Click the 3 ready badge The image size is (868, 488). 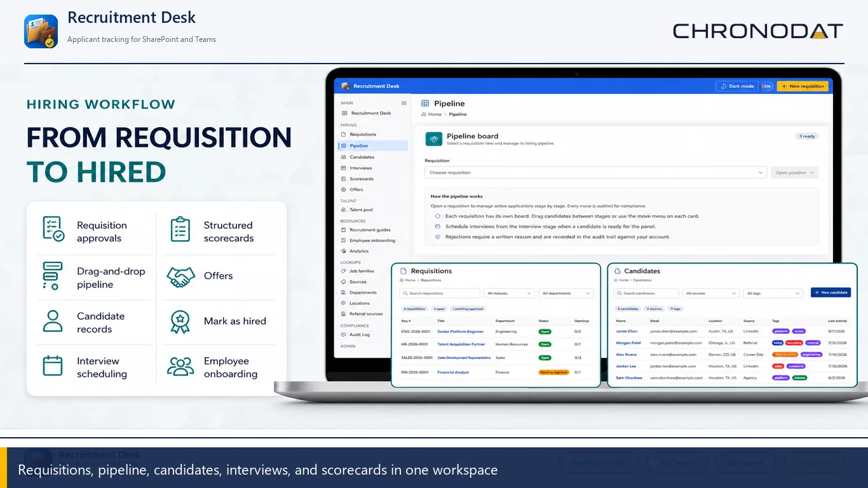(807, 136)
